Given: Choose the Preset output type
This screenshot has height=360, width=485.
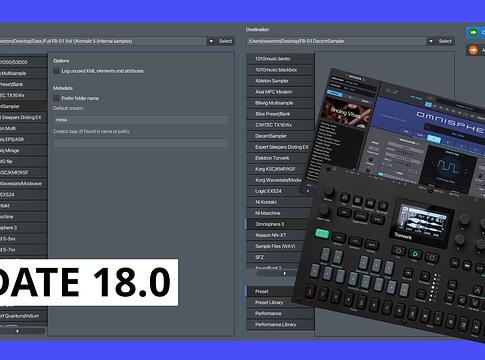Looking at the screenshot, I should click(271, 291).
